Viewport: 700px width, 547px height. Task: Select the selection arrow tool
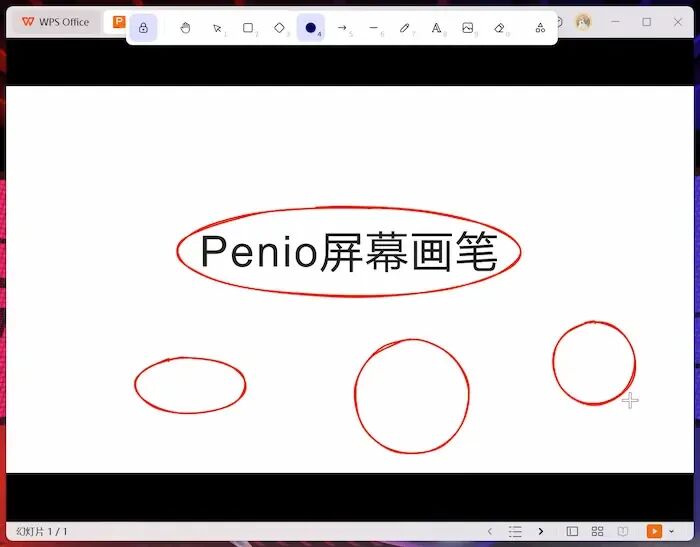217,28
